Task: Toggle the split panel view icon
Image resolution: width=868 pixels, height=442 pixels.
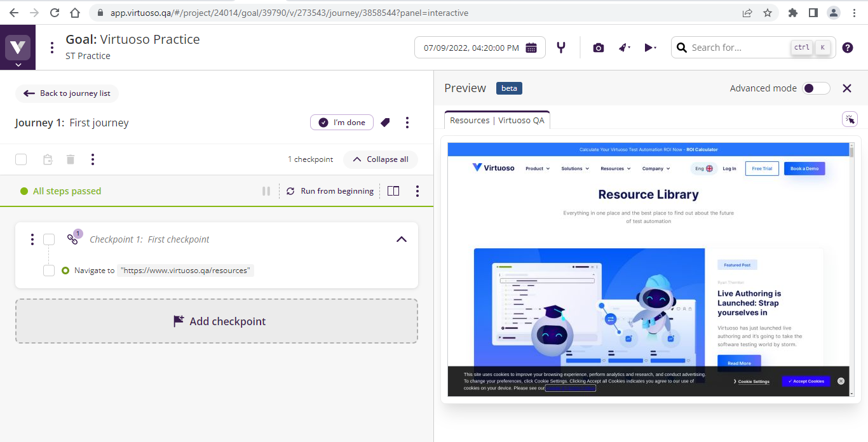Action: pyautogui.click(x=393, y=191)
